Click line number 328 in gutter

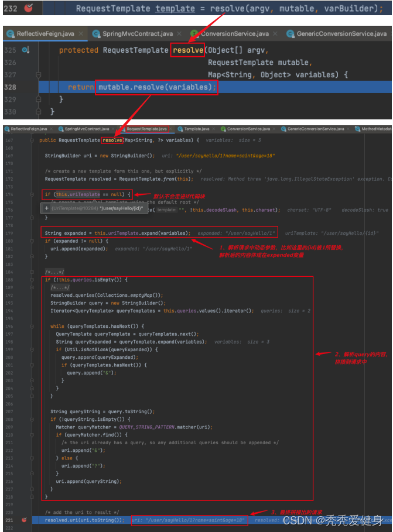[x=10, y=87]
